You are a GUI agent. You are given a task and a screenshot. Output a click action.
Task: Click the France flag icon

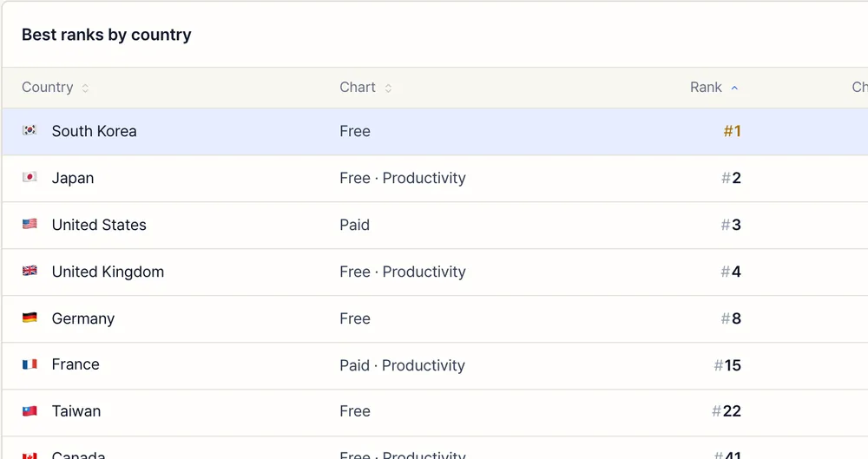[30, 364]
